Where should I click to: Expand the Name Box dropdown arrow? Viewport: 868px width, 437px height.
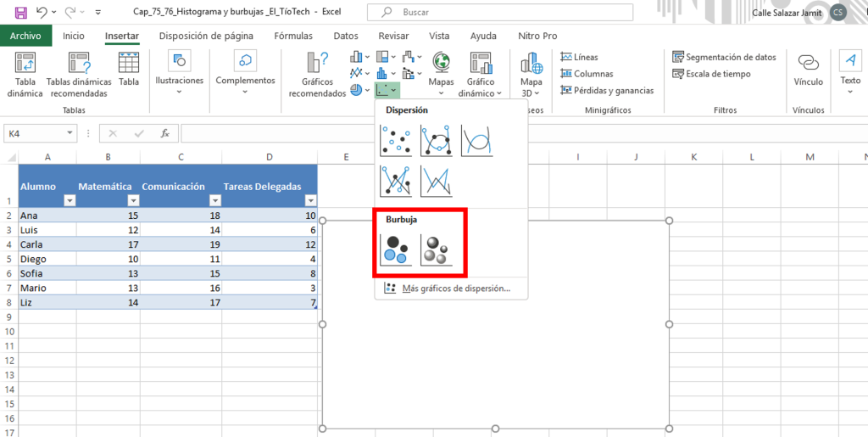[70, 133]
